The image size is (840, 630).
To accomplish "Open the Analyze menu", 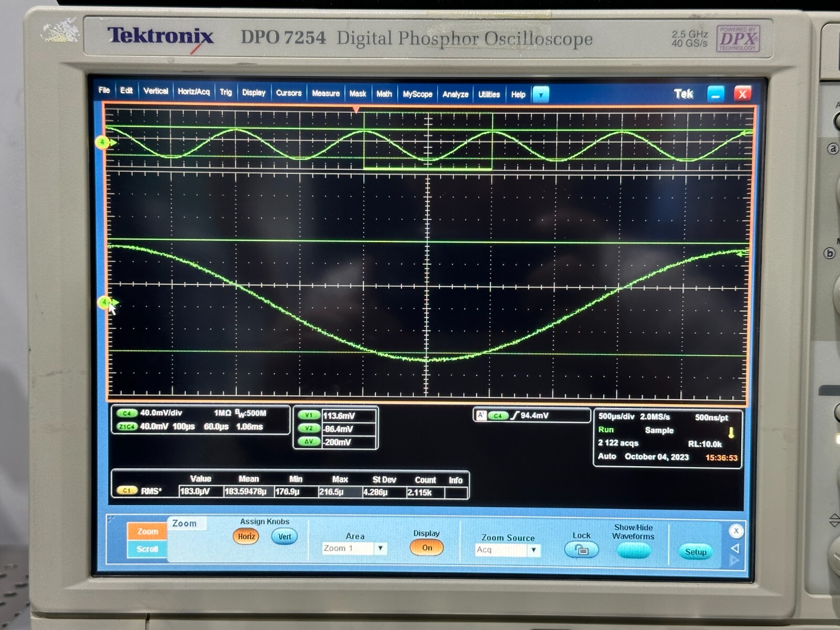I will coord(455,94).
